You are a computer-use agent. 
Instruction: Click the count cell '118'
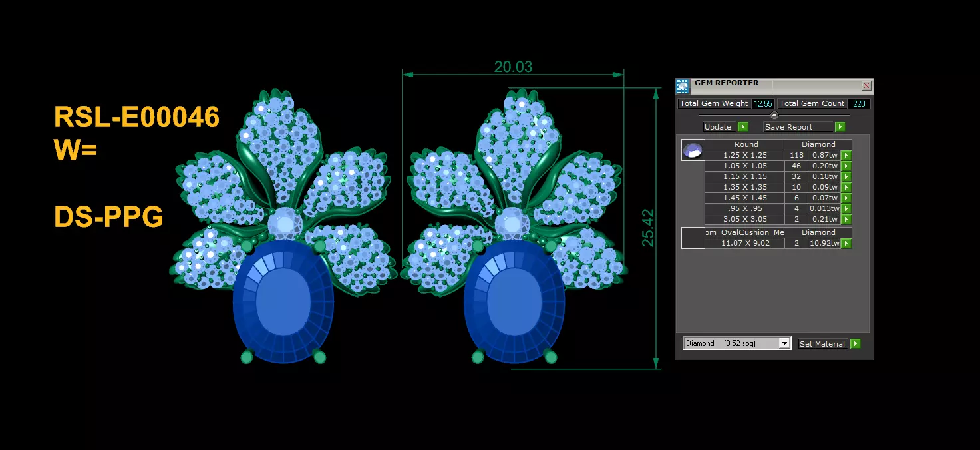point(796,155)
